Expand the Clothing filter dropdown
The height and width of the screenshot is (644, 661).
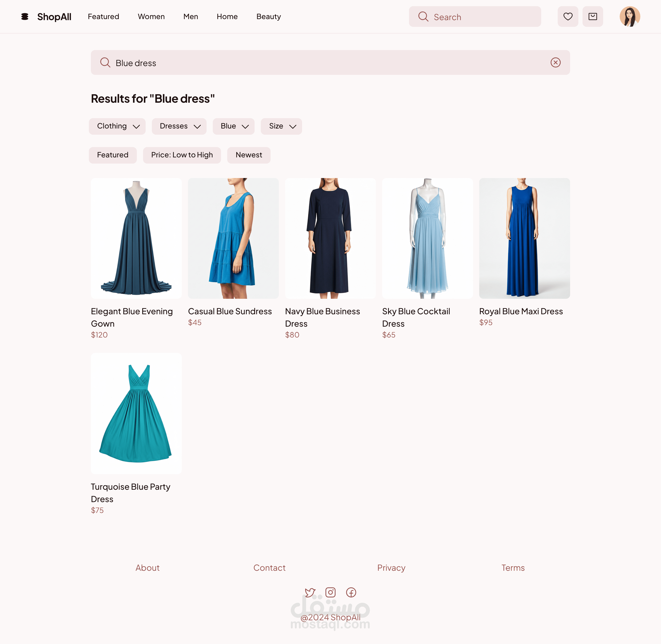click(x=117, y=126)
